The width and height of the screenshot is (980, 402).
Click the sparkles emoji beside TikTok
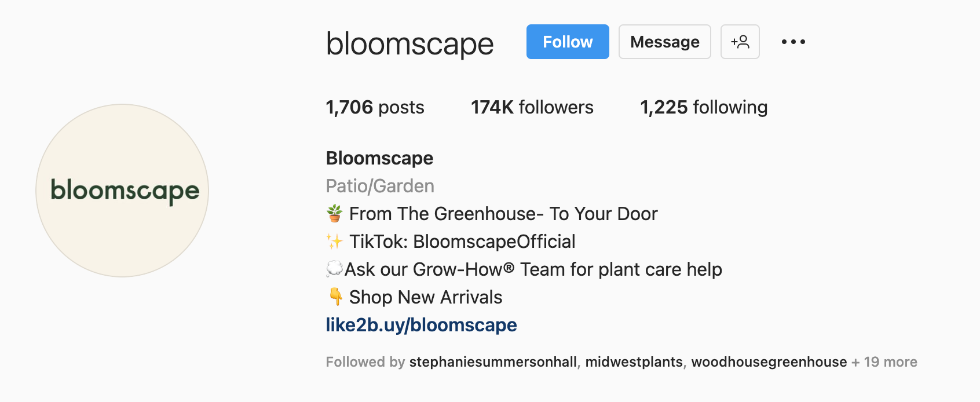click(x=335, y=241)
